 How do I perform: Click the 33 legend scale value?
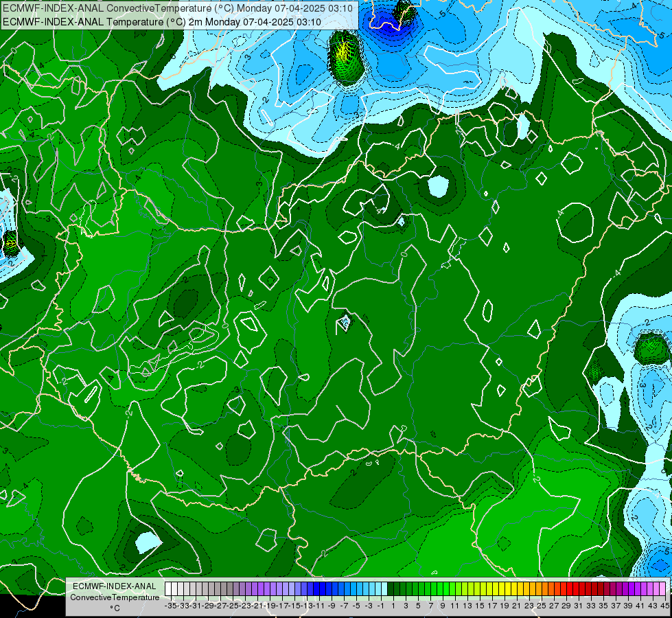[591, 606]
